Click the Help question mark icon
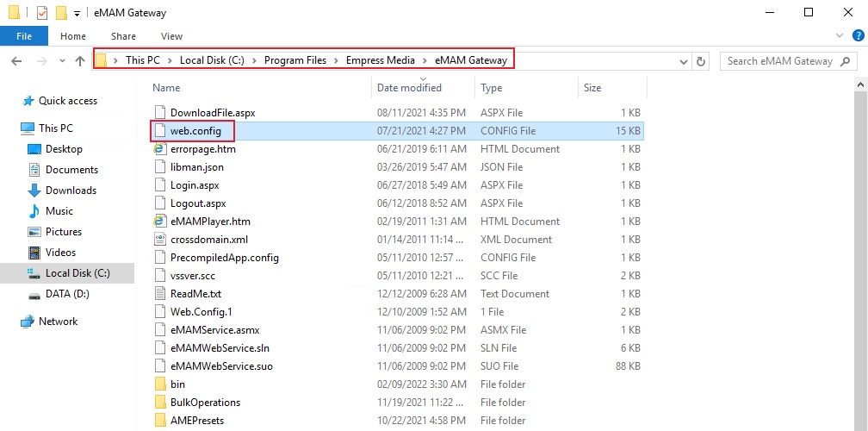868x431 pixels. [x=858, y=35]
